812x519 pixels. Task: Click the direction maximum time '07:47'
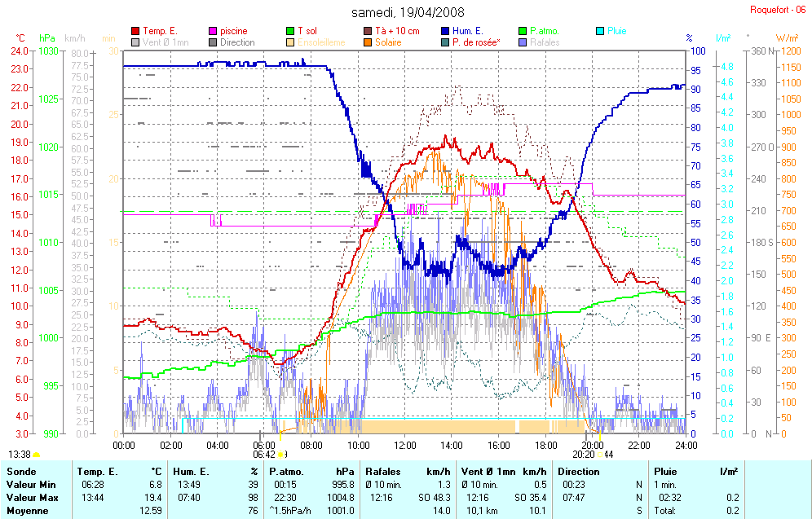pos(574,498)
